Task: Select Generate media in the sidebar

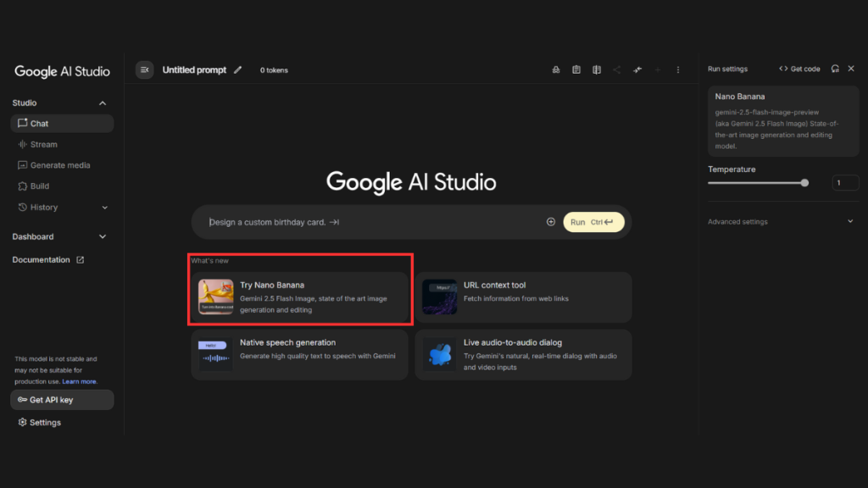Action: pos(59,165)
